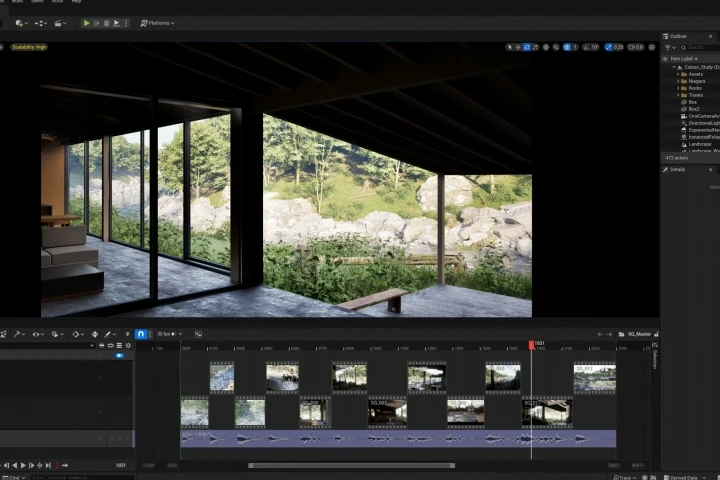Adjust camera speed 0.8 setting
Screen dimensions: 720x480
(x=636, y=47)
